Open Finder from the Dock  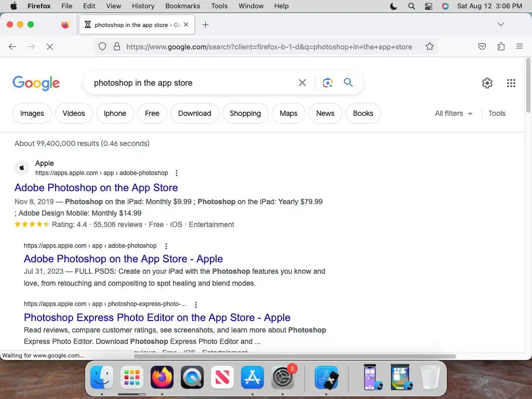[x=102, y=377]
